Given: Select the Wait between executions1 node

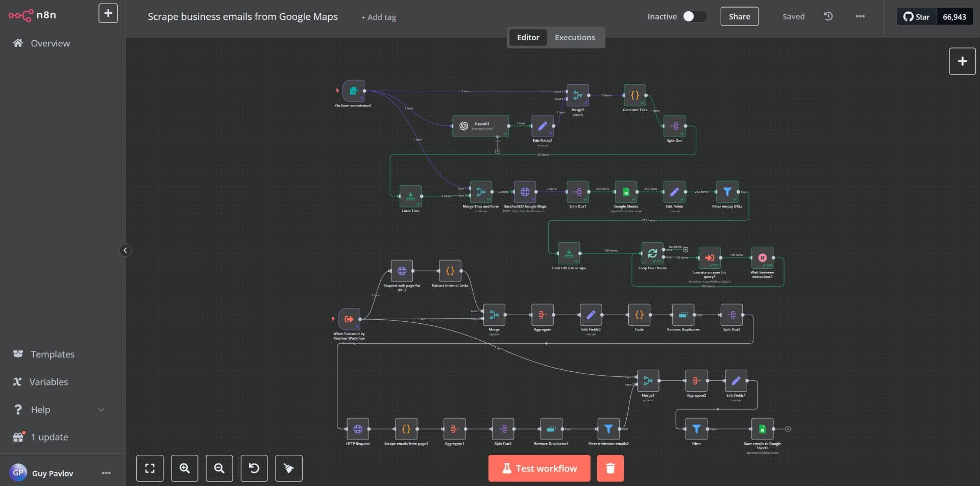Looking at the screenshot, I should [762, 258].
